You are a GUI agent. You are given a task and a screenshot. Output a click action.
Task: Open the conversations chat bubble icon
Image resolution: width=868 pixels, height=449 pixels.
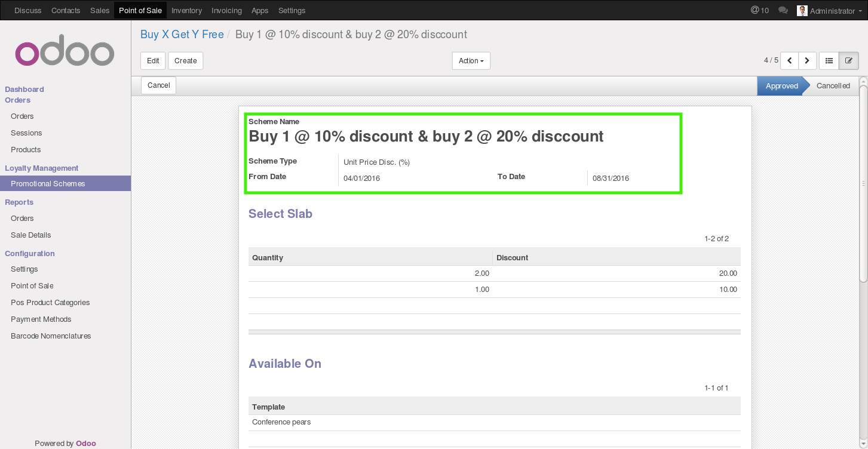[783, 11]
